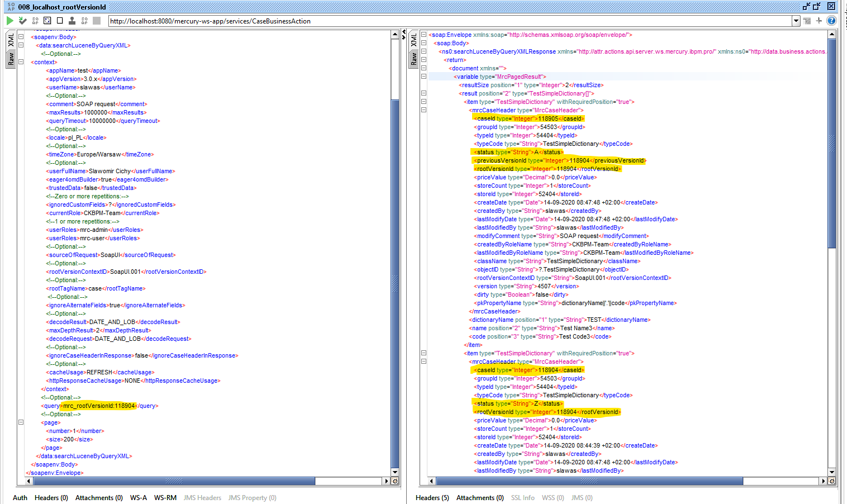The width and height of the screenshot is (847, 504).
Task: Click the add endpoint plus icon
Action: [819, 21]
